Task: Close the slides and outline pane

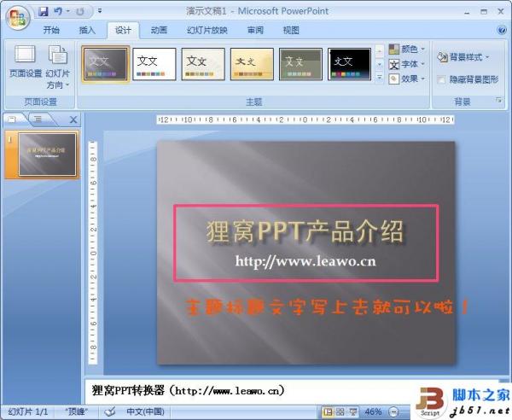Action: pos(73,120)
